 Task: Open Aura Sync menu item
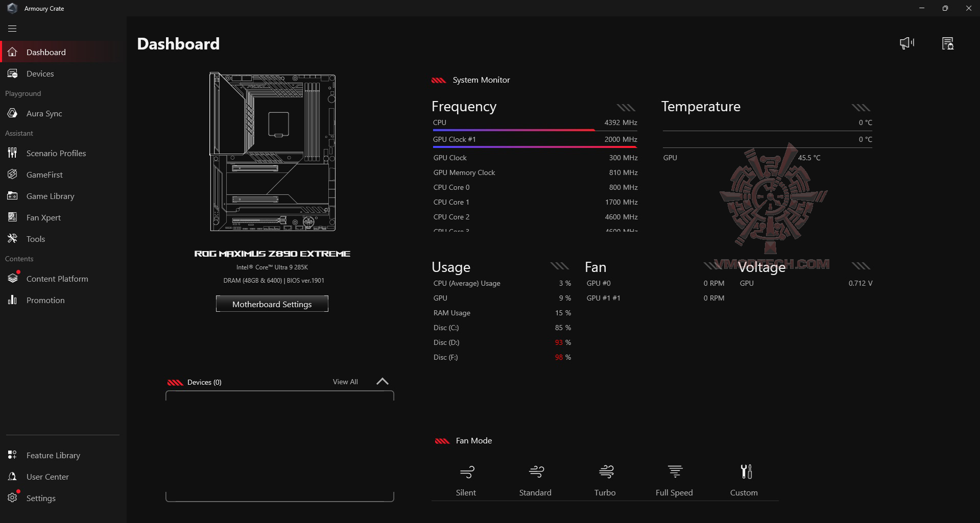point(63,113)
